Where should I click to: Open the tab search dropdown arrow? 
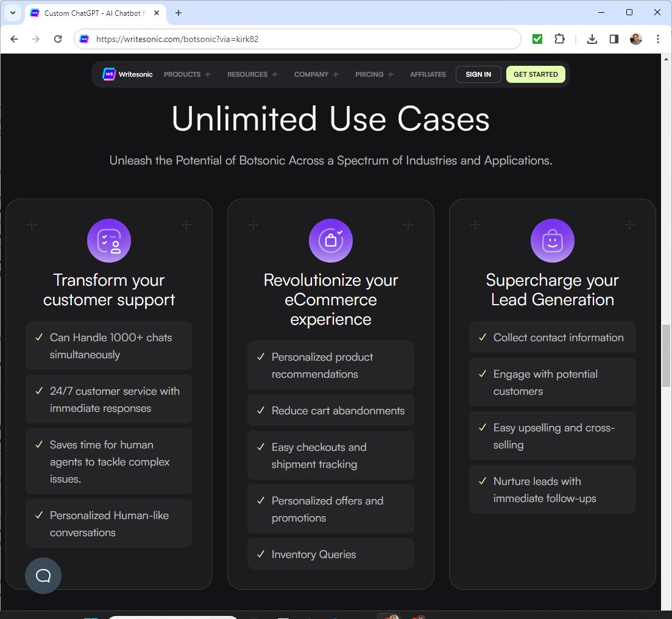click(x=13, y=13)
